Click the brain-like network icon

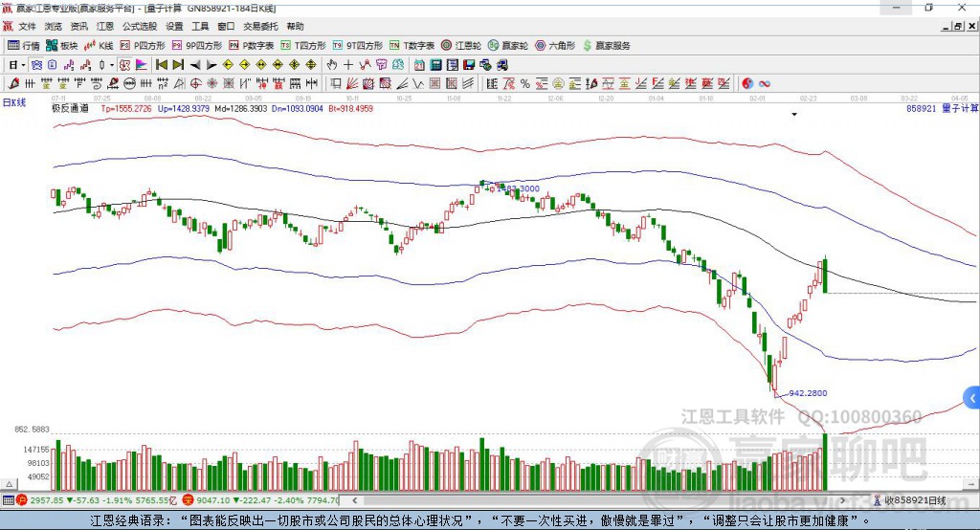(397, 64)
